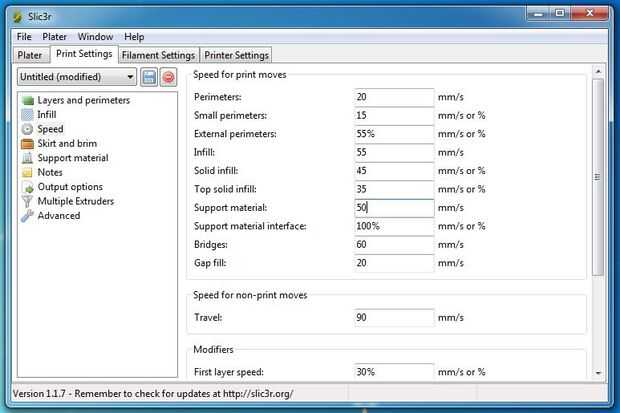
Task: Click the vertical scrollbar thumb
Action: 598,177
